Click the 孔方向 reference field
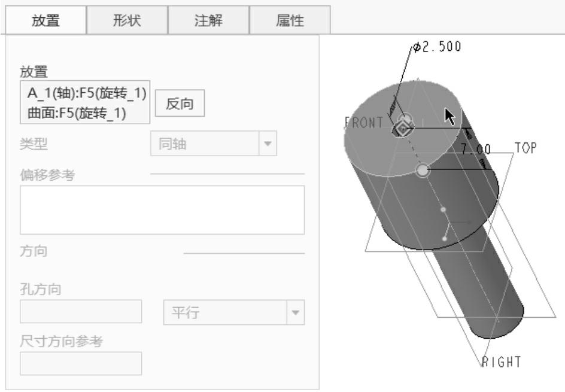565x392 pixels. point(81,311)
